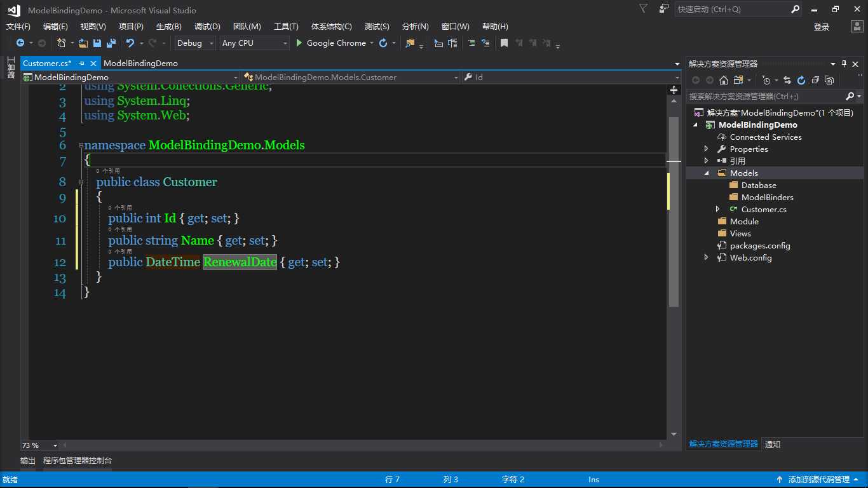Click in the 搜索解决方案资源管理器 search field
Image resolution: width=868 pixels, height=488 pixels.
pyautogui.click(x=766, y=96)
